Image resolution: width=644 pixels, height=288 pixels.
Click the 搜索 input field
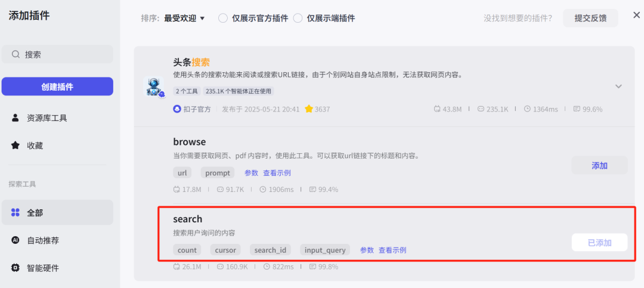tap(57, 54)
